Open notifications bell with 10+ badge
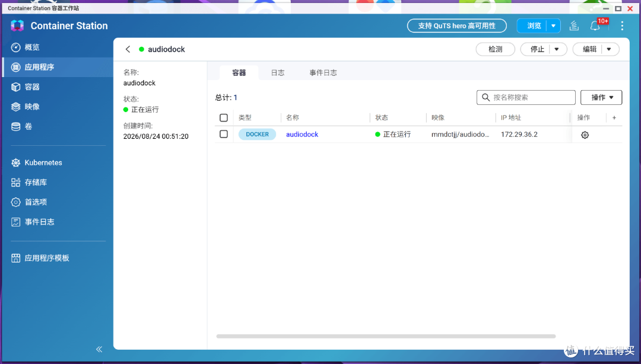The height and width of the screenshot is (364, 641). click(x=595, y=25)
